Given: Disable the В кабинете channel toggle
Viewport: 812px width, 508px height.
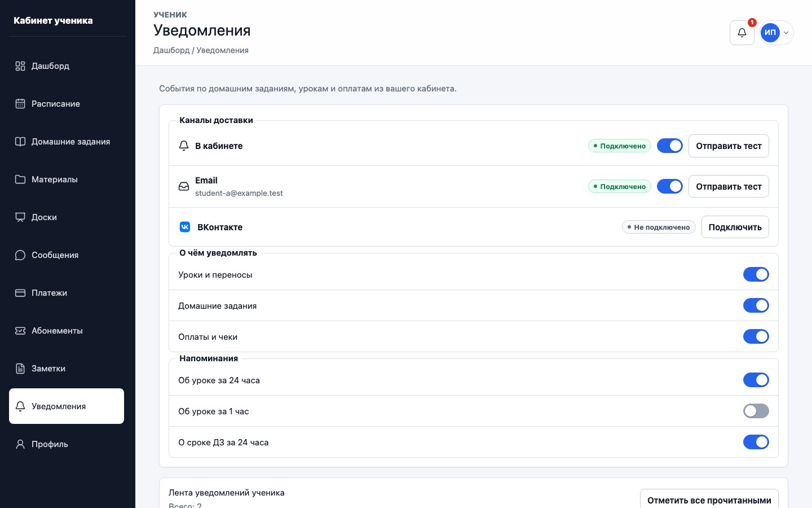Looking at the screenshot, I should pos(670,146).
